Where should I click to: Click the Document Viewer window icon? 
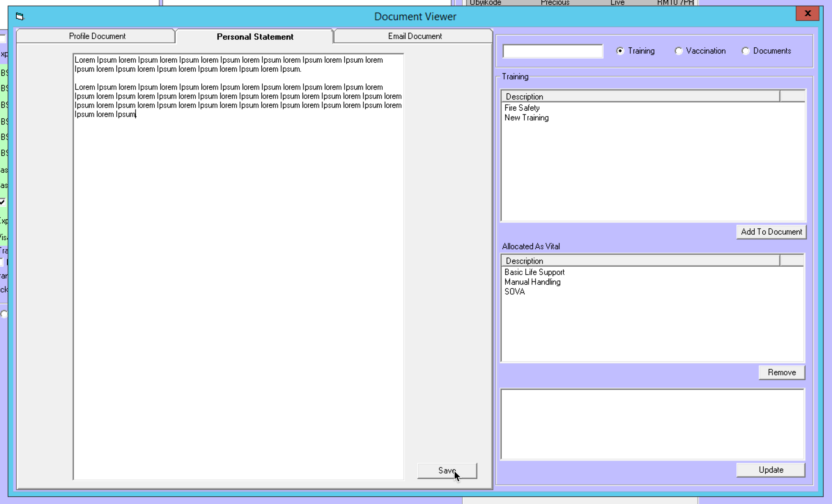click(20, 16)
